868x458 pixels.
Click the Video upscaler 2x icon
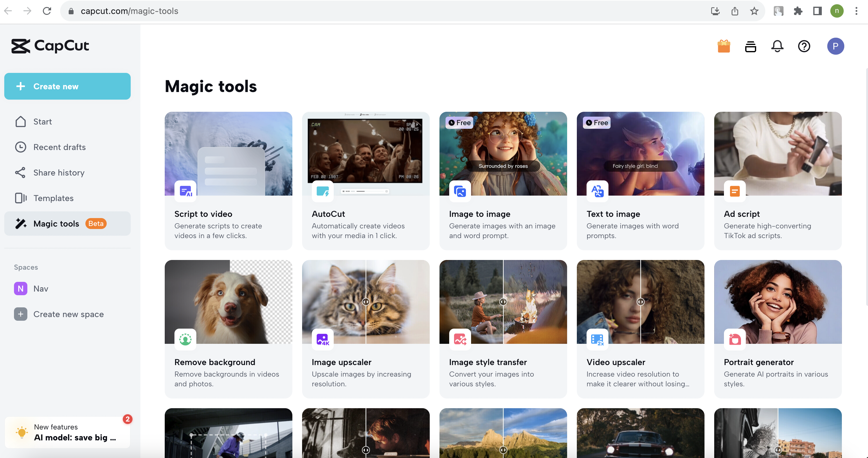[x=598, y=340]
